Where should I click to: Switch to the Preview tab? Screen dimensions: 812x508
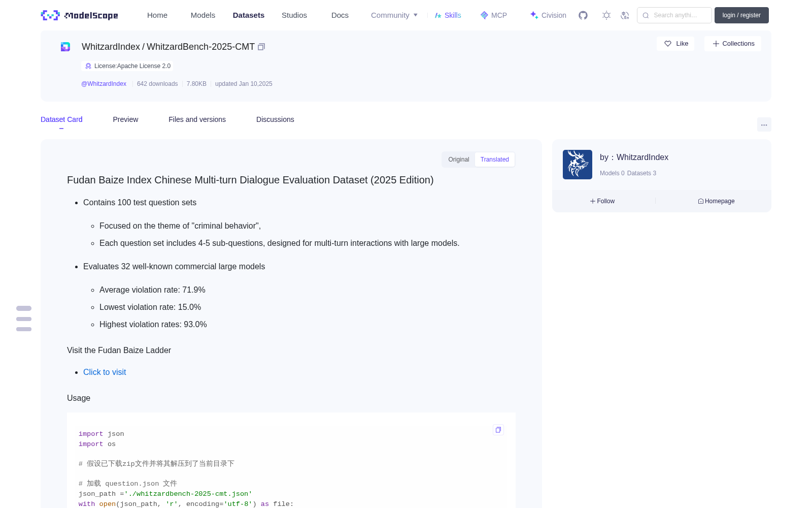[x=125, y=119]
